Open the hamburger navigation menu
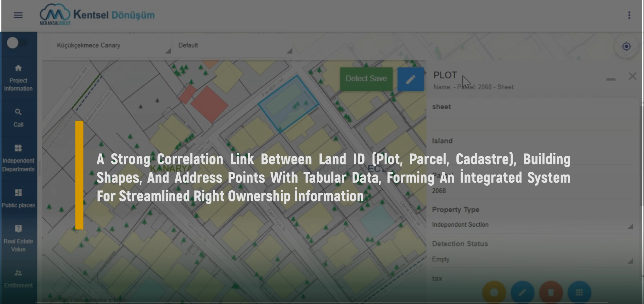The image size is (644, 304). [18, 15]
